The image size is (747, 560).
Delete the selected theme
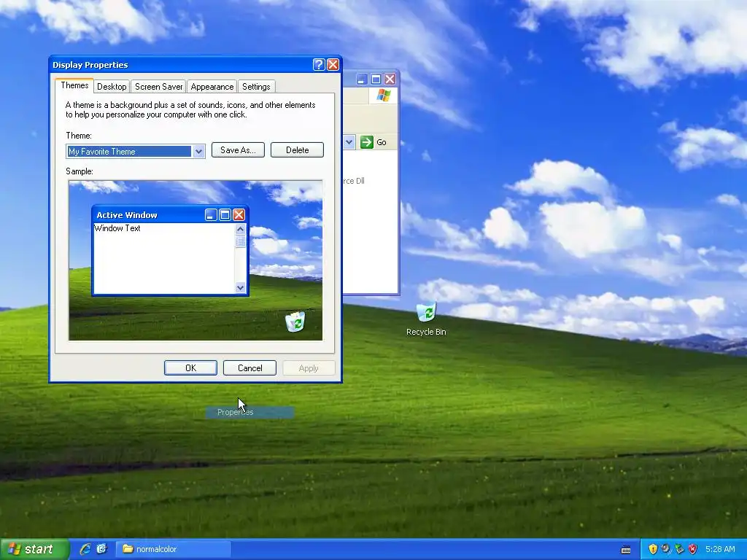(x=298, y=150)
